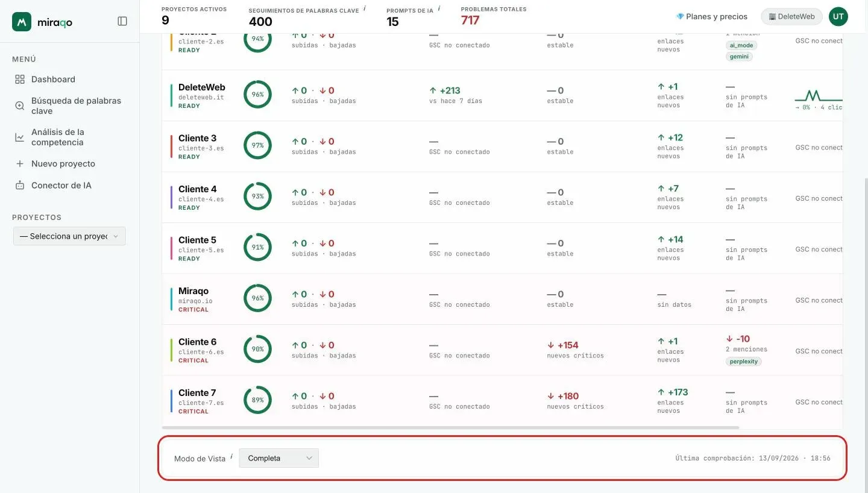Open the Miraqo project row

[502, 299]
